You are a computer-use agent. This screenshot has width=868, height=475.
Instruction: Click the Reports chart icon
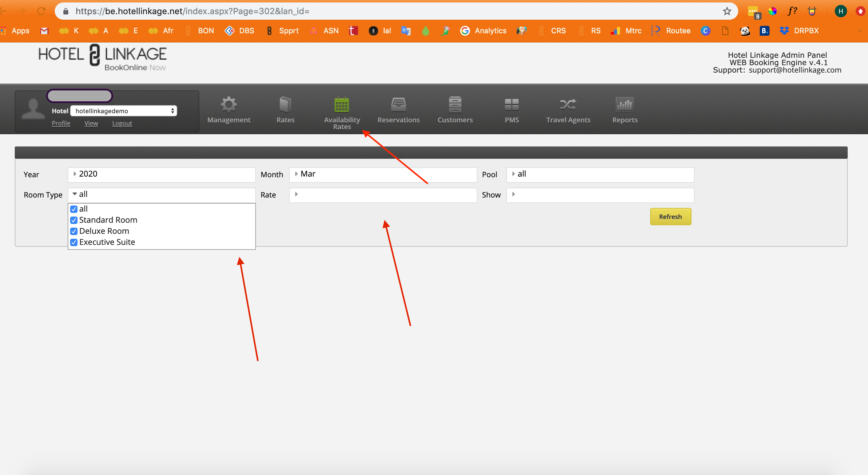click(624, 105)
